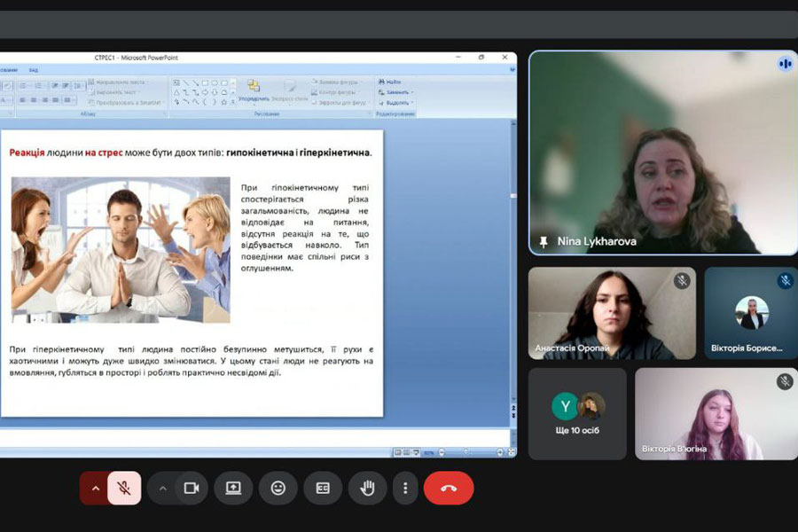
Task: Toggle the muted microphone button in Meet
Action: tap(124, 489)
